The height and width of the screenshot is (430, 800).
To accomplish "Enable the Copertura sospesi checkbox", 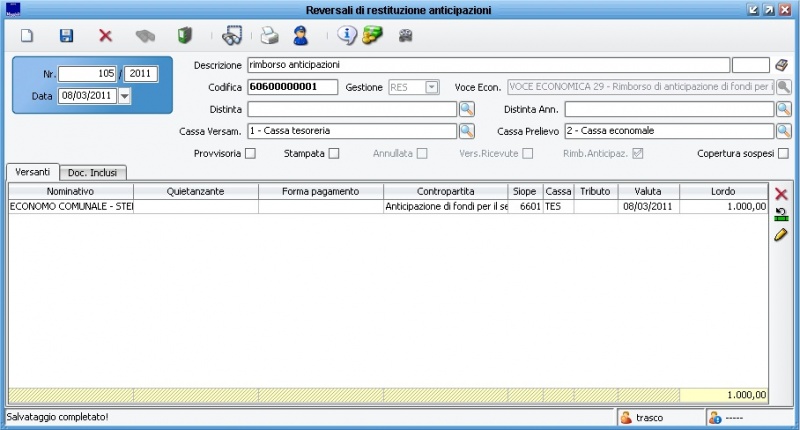I will coord(783,153).
